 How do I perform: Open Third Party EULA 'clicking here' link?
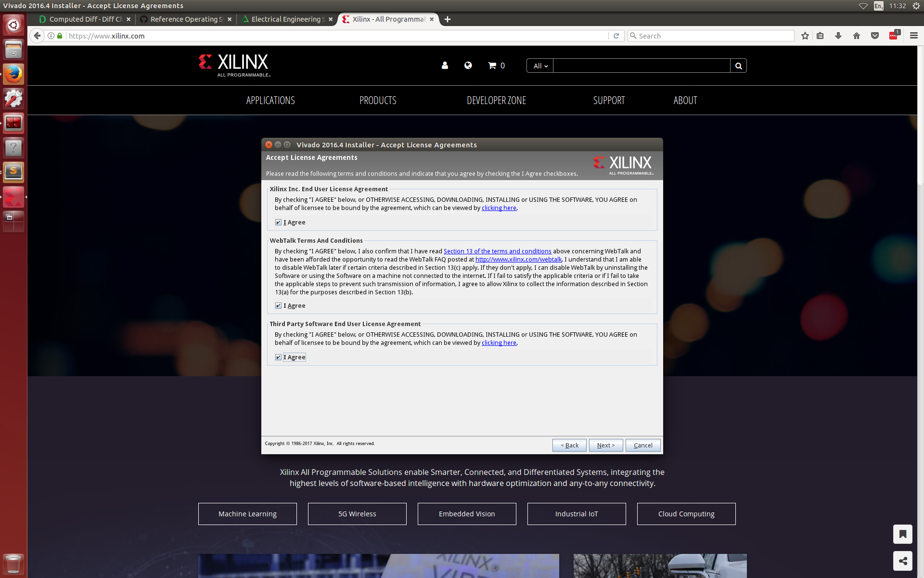[x=499, y=343]
